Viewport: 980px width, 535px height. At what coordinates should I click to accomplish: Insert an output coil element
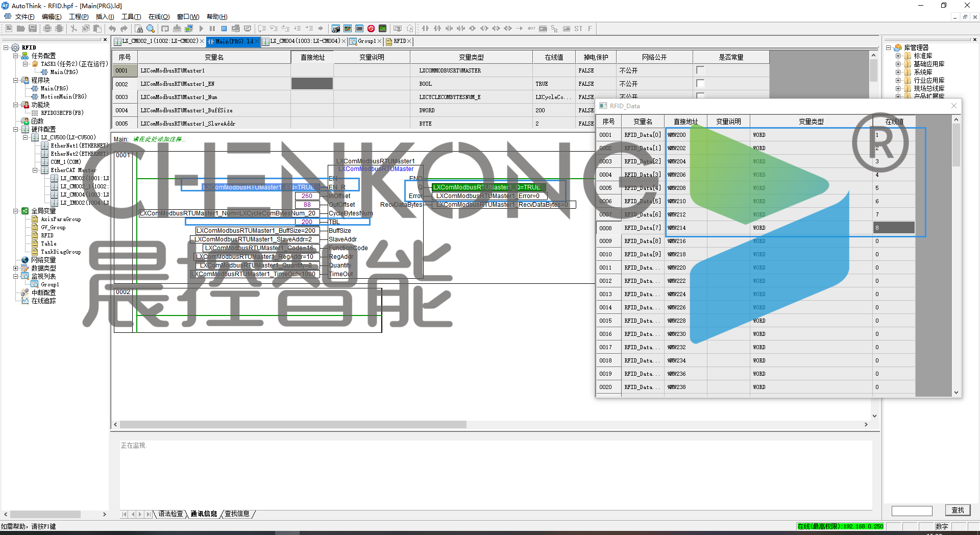[x=472, y=29]
